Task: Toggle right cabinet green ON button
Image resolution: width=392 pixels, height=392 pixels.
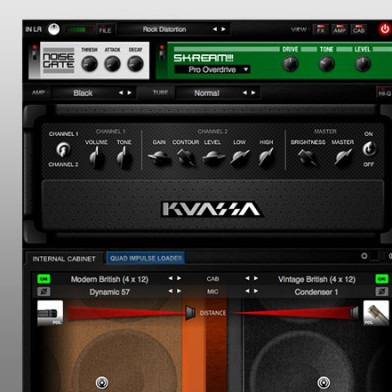Action: (382, 279)
